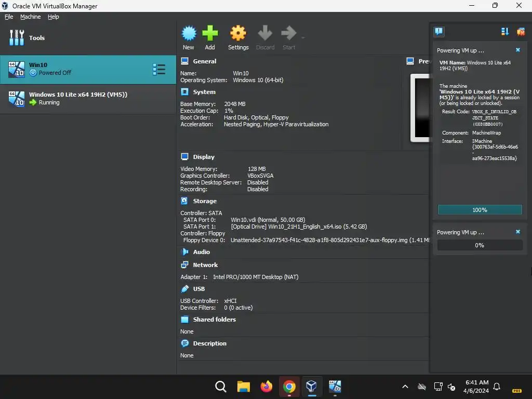Image resolution: width=532 pixels, height=399 pixels.
Task: Open the Storage section header
Action: click(x=205, y=201)
